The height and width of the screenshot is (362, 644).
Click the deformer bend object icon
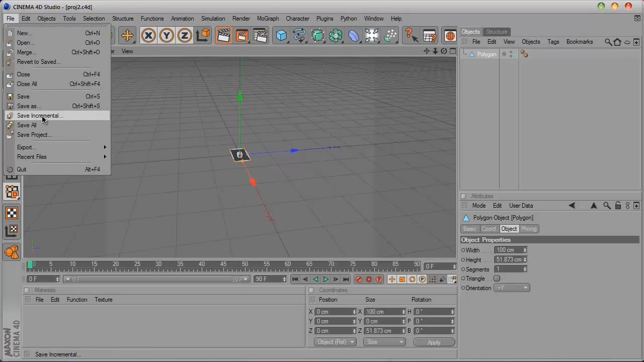coord(354,35)
